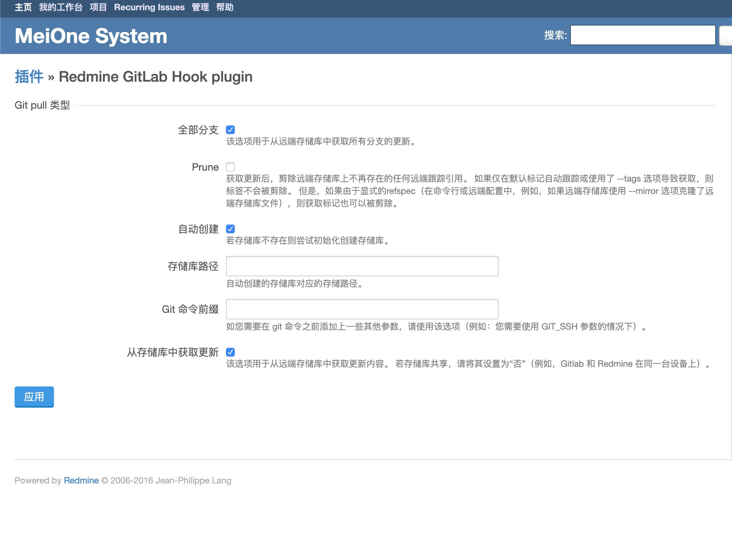Open the 帮助 menu item
Viewport: 732px width, 560px height.
(225, 7)
